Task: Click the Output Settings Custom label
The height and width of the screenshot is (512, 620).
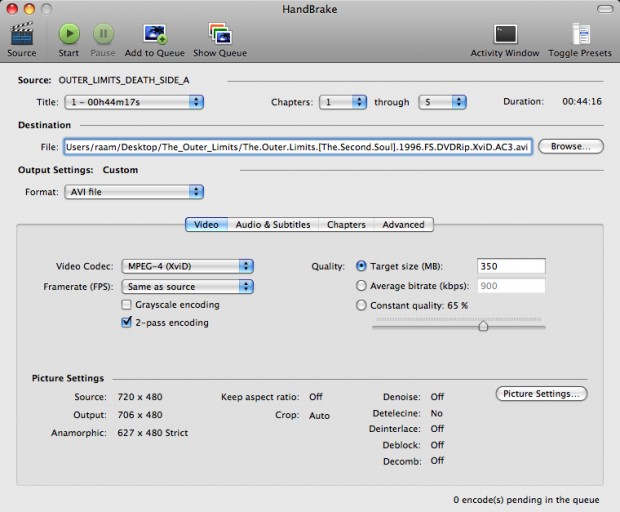Action: (120, 170)
